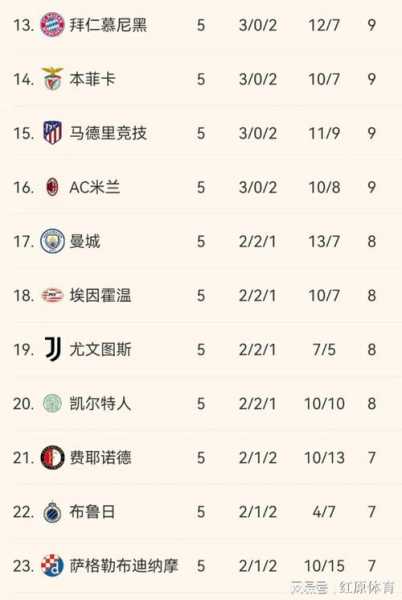Click the Manchester City round badge
Image resolution: width=402 pixels, height=600 pixels.
click(x=52, y=241)
